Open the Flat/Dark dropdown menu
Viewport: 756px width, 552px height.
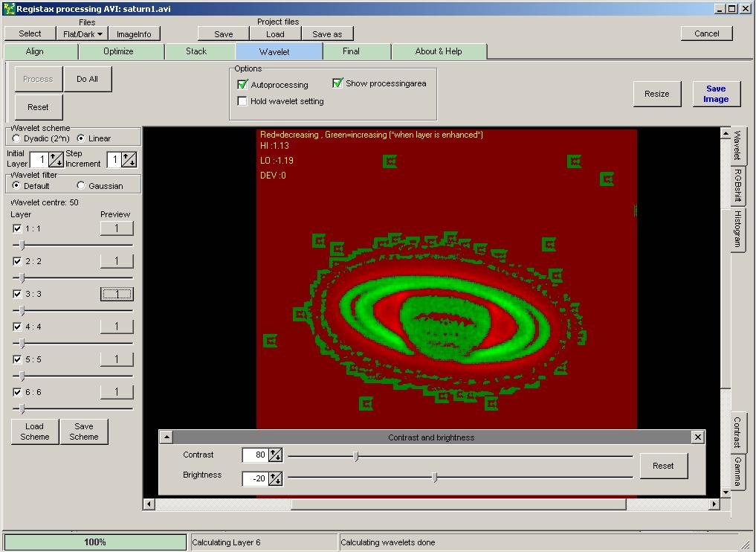coord(82,33)
